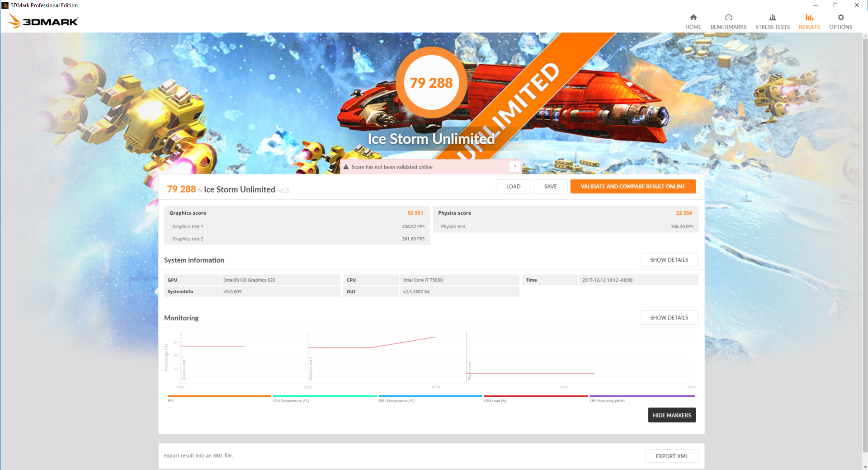Select the Physics test row

click(566, 226)
